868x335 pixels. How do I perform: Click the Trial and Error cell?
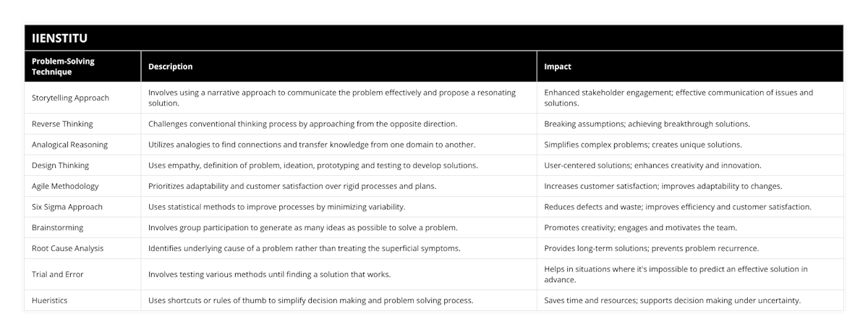pyautogui.click(x=58, y=274)
